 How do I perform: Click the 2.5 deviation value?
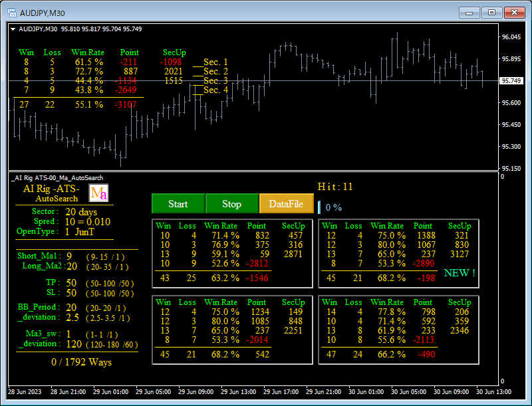click(72, 318)
